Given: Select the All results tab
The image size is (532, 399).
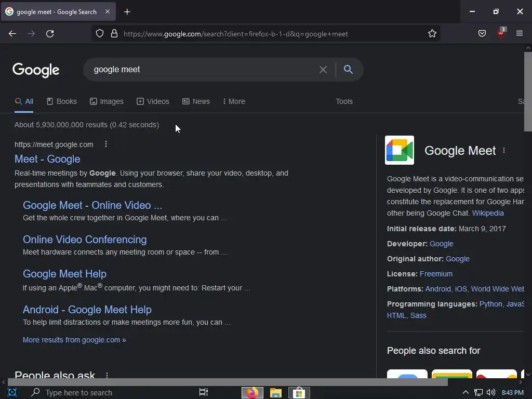Looking at the screenshot, I should tap(24, 101).
